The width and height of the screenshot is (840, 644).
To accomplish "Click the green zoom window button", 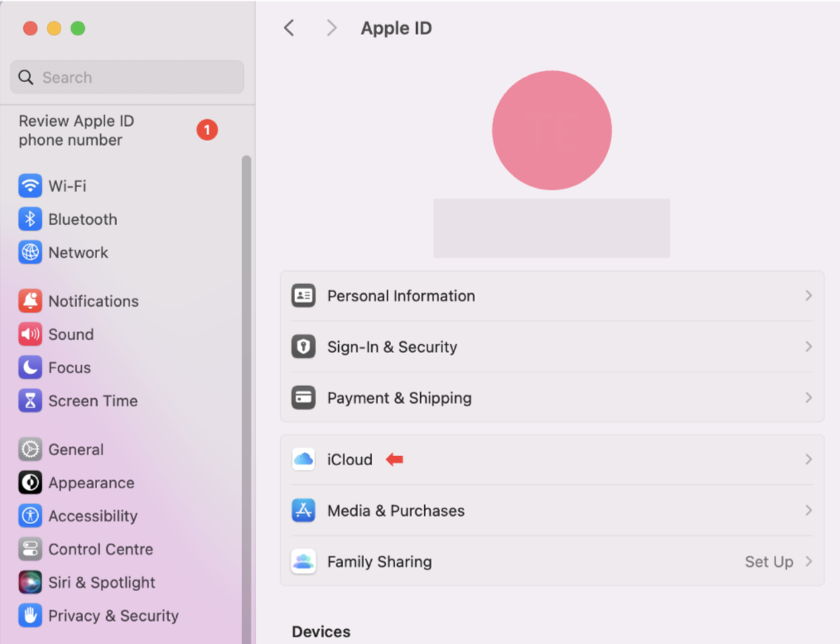I will pyautogui.click(x=78, y=28).
